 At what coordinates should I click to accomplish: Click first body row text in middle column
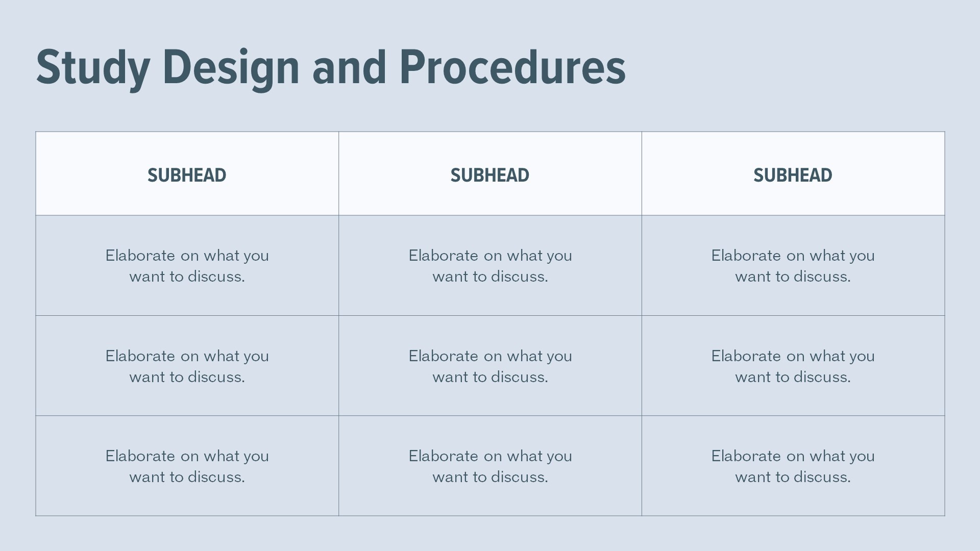click(490, 265)
